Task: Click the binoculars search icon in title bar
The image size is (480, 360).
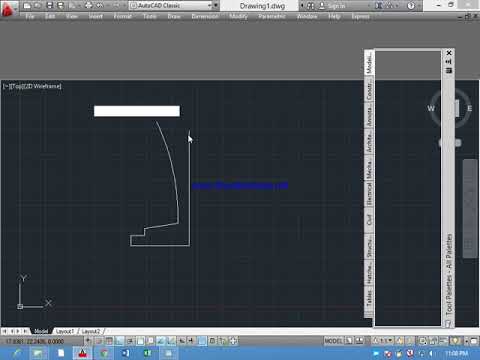Action: pyautogui.click(x=310, y=6)
